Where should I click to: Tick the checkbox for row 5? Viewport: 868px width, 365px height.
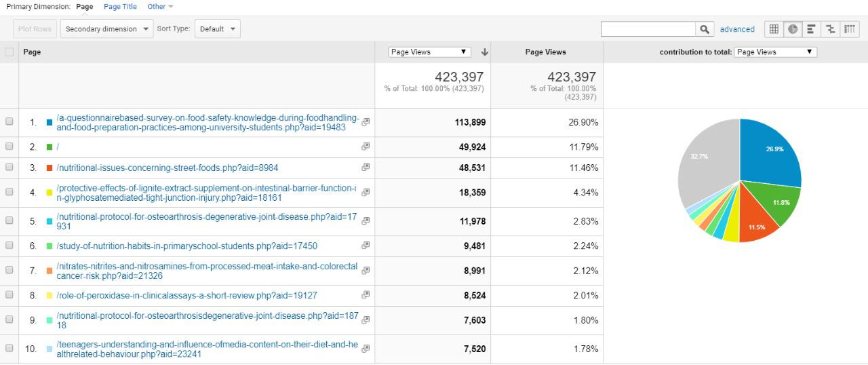pyautogui.click(x=9, y=221)
